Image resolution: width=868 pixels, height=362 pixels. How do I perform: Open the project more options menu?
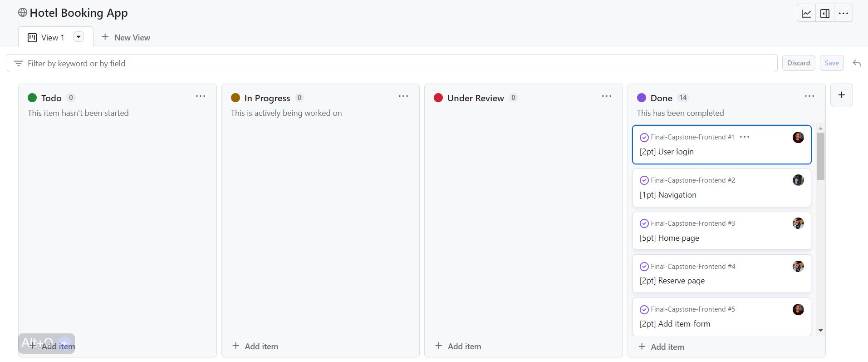pos(843,13)
